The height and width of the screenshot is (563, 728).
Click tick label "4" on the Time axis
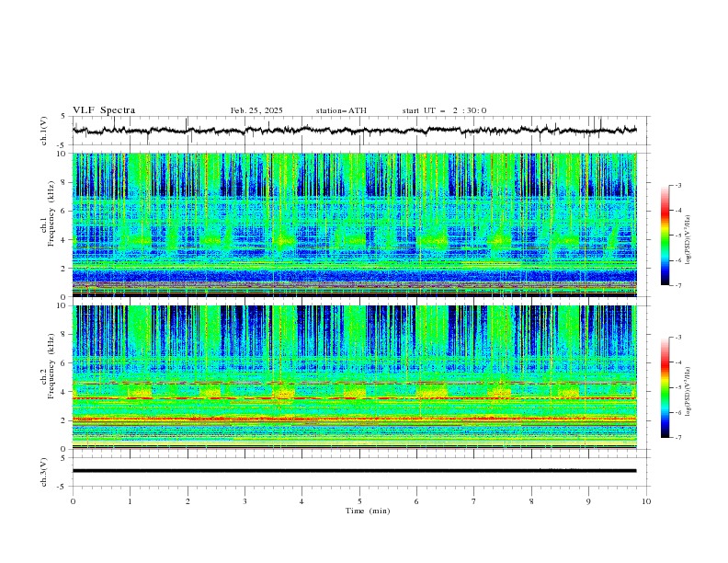pos(301,501)
